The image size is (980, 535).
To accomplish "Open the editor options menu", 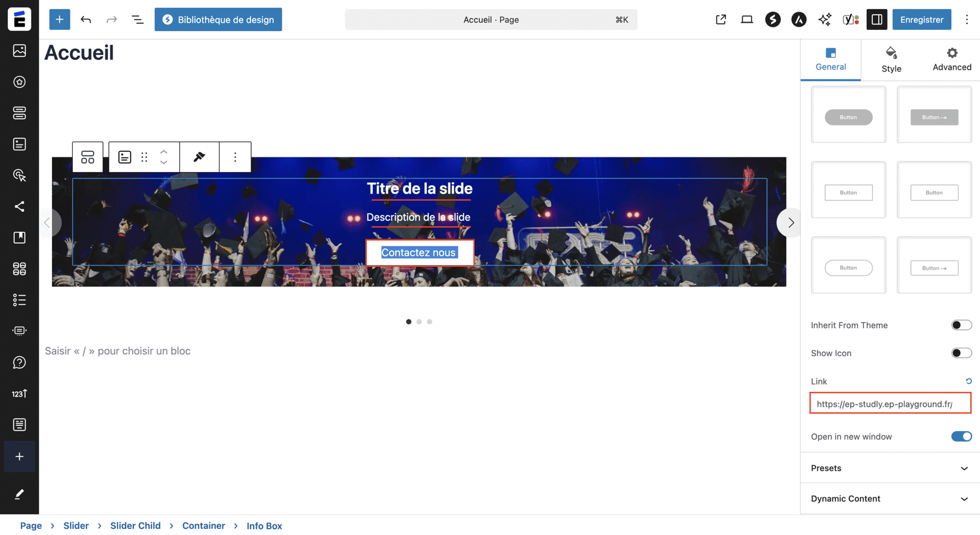I will [967, 20].
